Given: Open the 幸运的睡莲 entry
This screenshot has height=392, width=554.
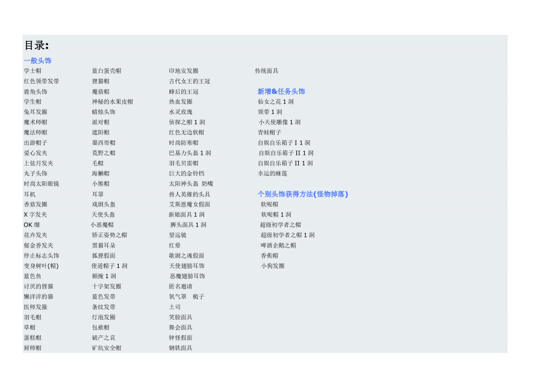Looking at the screenshot, I should [272, 173].
